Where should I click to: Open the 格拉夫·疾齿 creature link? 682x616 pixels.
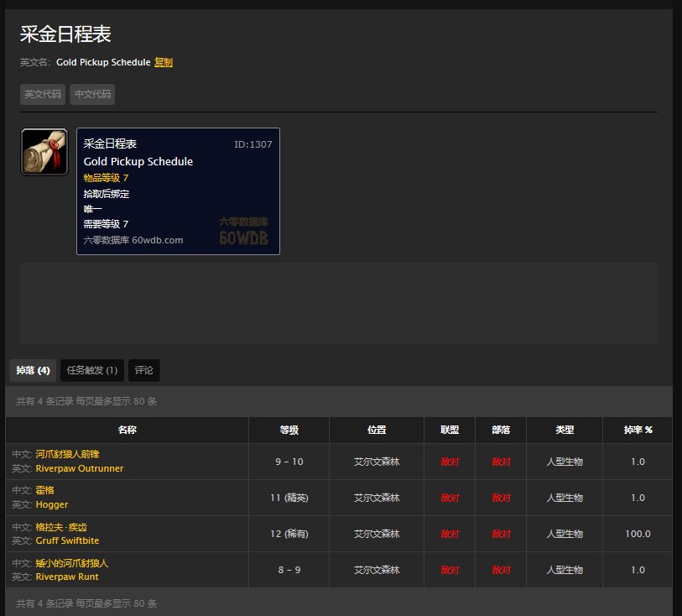pos(60,526)
